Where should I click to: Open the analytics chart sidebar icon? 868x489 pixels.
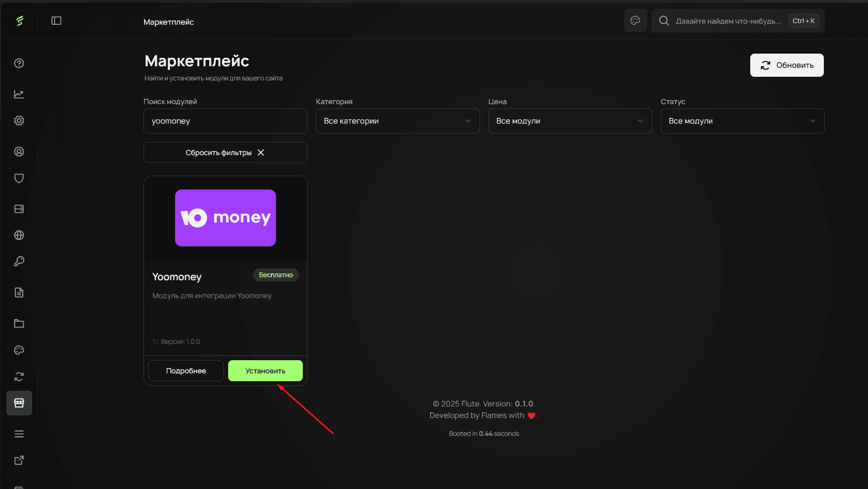[19, 94]
